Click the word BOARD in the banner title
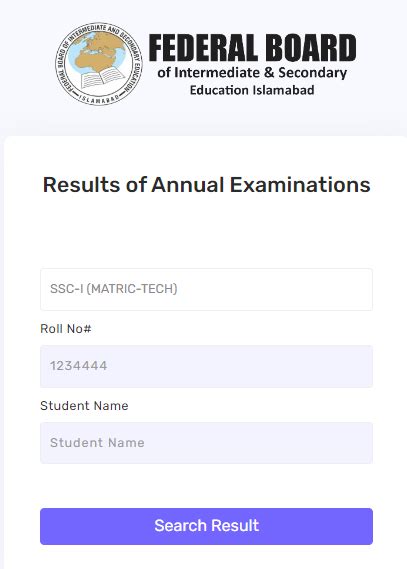This screenshot has width=407, height=569. point(311,48)
